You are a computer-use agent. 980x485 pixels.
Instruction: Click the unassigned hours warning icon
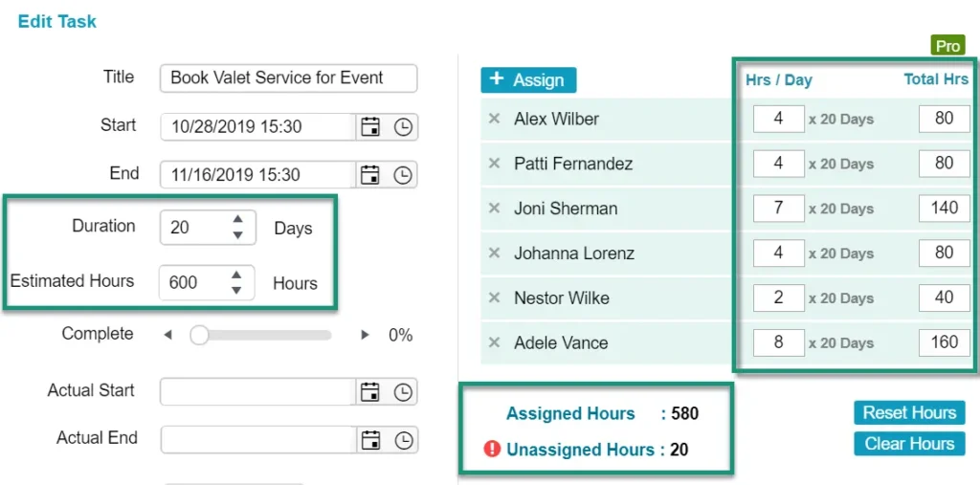pyautogui.click(x=492, y=449)
